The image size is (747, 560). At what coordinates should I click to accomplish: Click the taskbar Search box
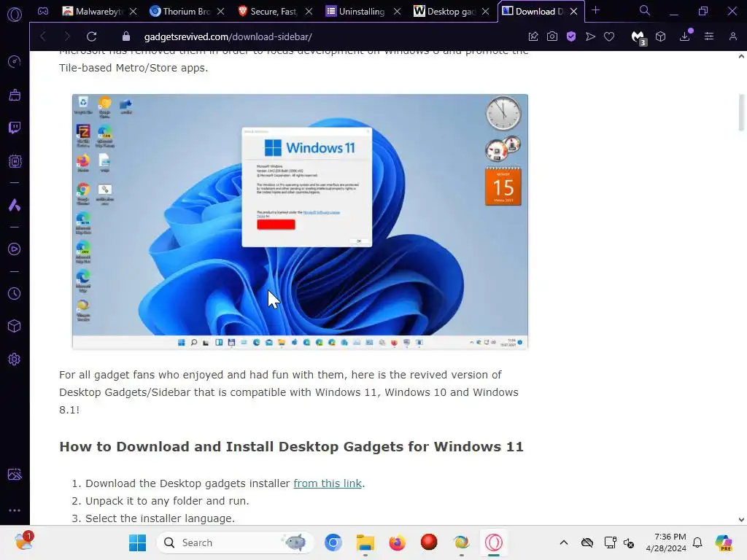[236, 542]
